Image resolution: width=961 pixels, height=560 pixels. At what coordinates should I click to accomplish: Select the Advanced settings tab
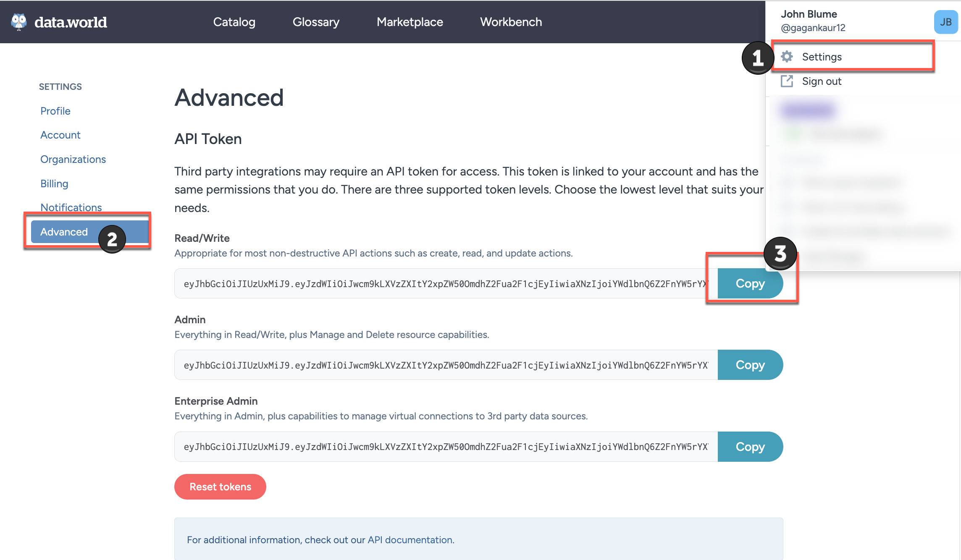[63, 232]
